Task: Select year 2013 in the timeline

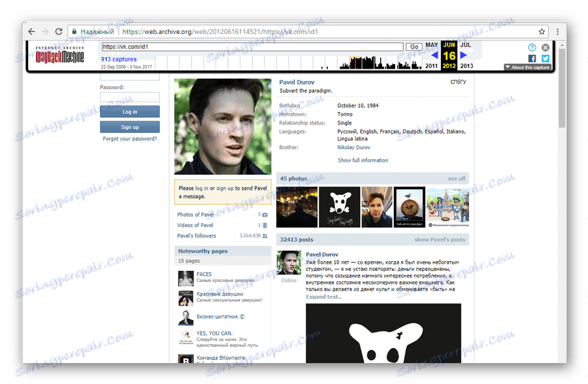Action: [x=466, y=66]
